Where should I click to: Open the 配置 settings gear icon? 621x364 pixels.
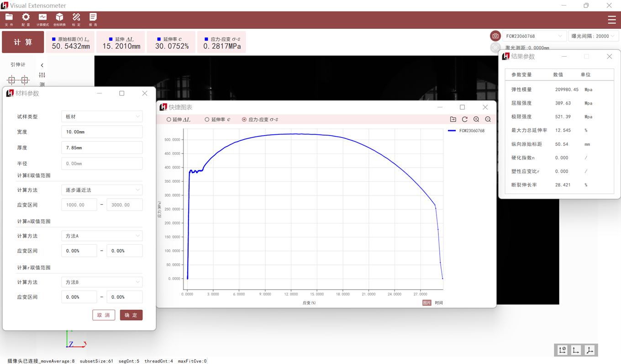point(26,19)
